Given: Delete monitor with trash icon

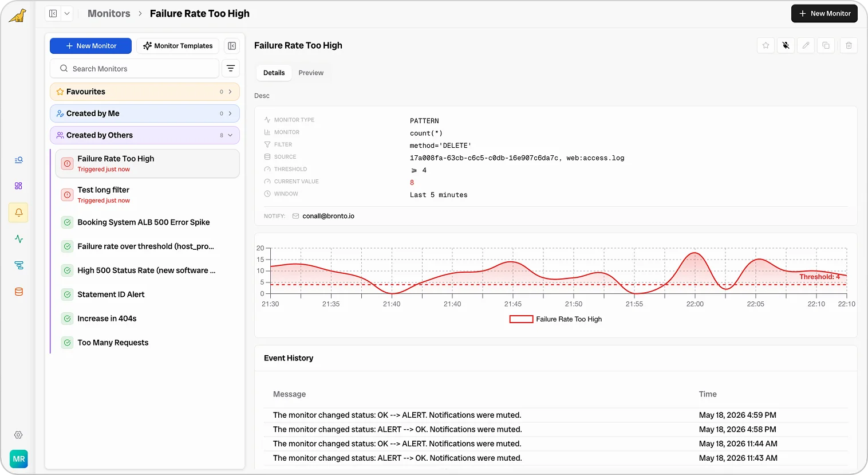Looking at the screenshot, I should click(x=849, y=45).
